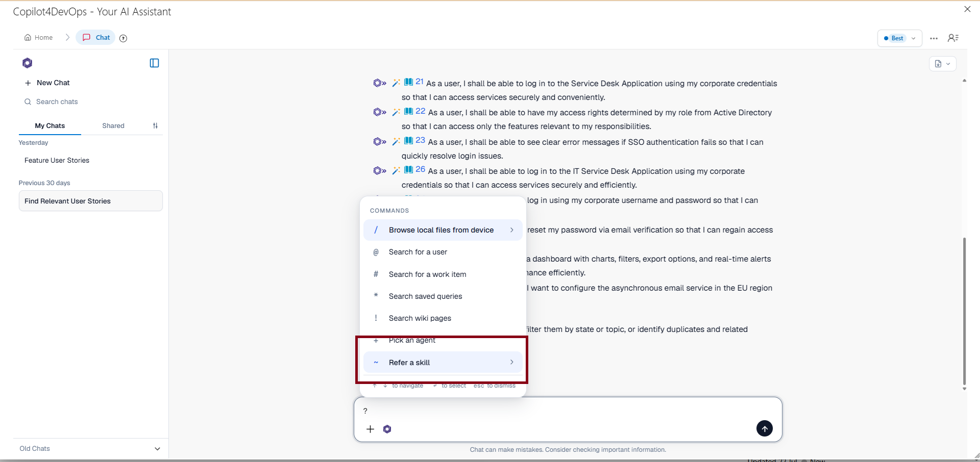
Task: Click the user list icon at top right
Action: click(953, 38)
